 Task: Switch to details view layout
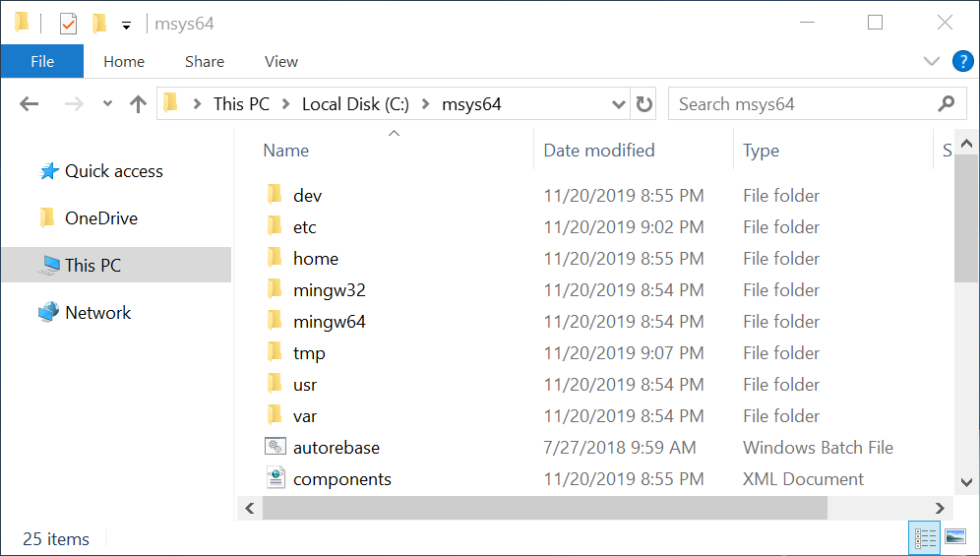click(x=925, y=537)
